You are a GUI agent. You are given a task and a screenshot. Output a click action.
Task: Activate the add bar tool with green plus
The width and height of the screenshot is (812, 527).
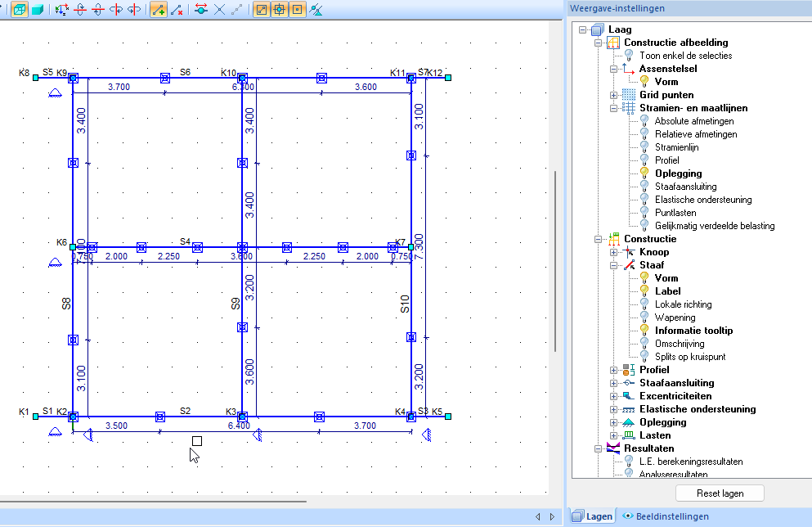[x=159, y=9]
